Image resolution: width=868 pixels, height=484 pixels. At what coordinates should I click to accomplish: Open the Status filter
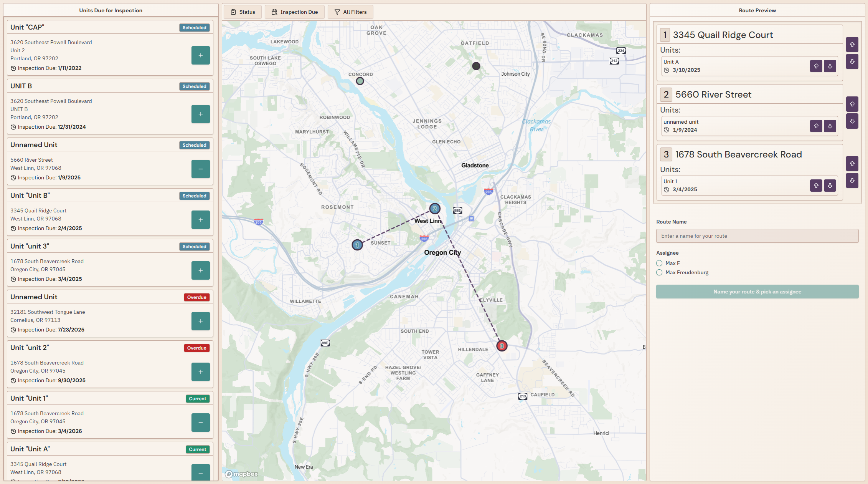pos(243,12)
